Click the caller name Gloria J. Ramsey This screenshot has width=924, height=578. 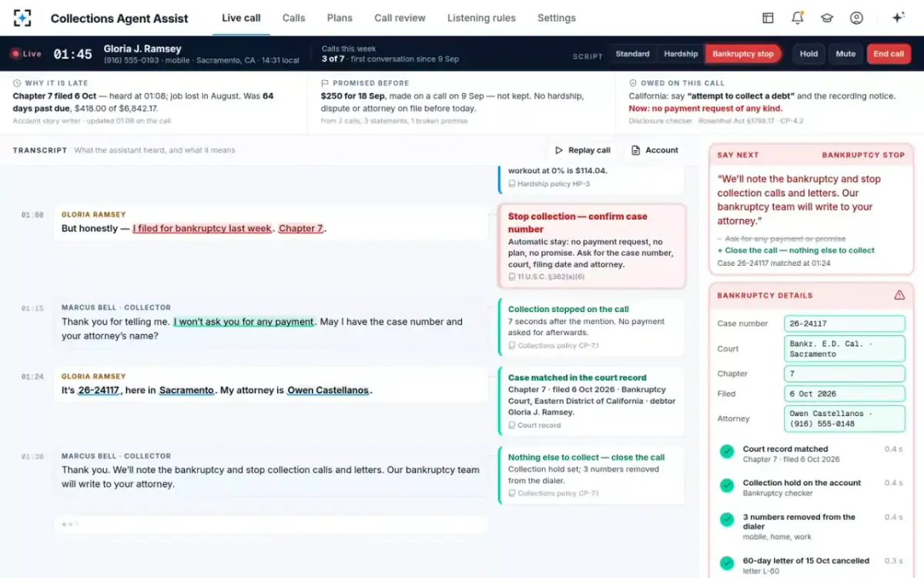(142, 49)
